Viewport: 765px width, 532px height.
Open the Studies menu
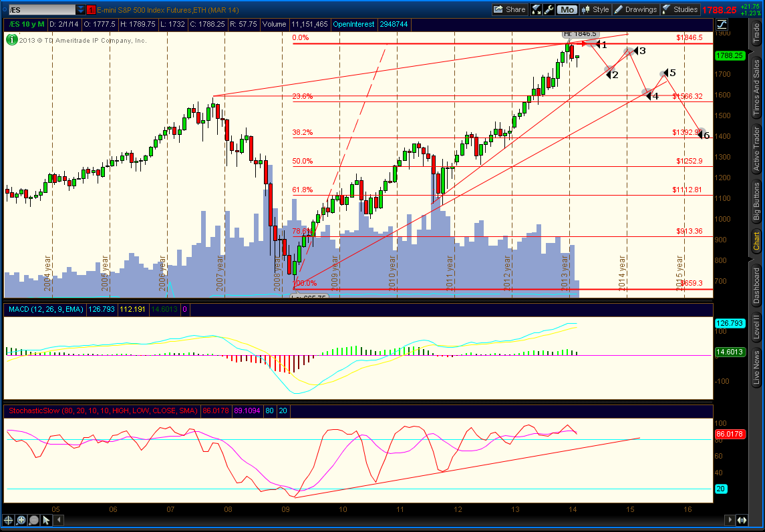click(x=681, y=9)
